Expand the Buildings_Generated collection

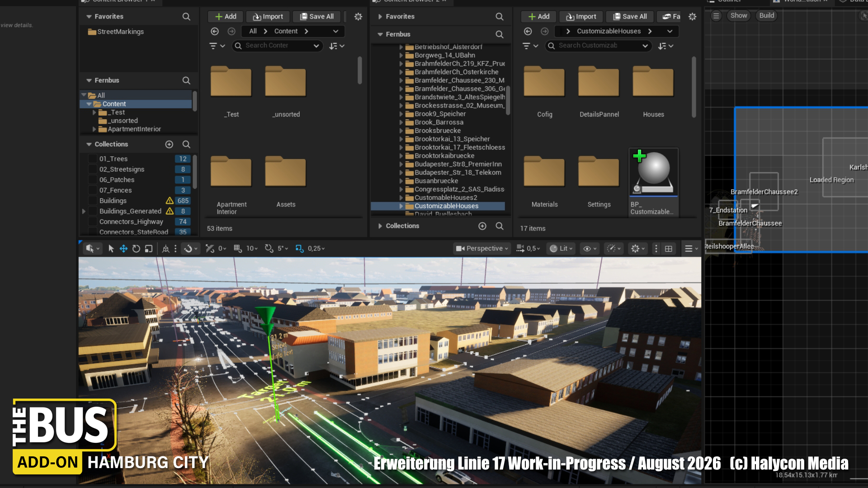[84, 211]
